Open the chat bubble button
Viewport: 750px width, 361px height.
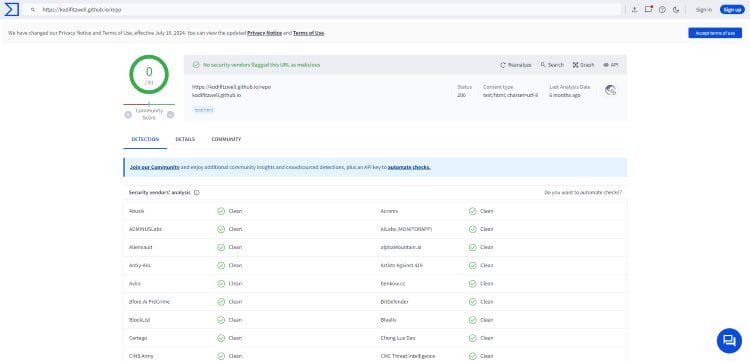(729, 341)
